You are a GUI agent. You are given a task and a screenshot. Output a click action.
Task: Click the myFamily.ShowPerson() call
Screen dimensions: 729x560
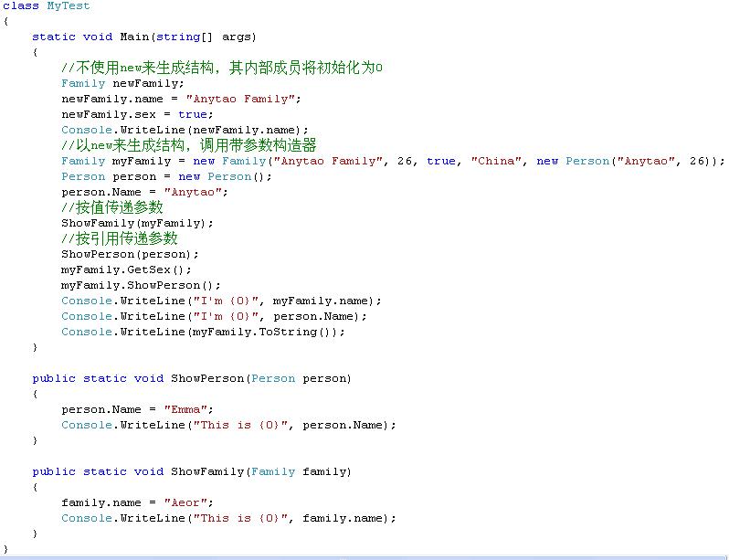click(141, 285)
